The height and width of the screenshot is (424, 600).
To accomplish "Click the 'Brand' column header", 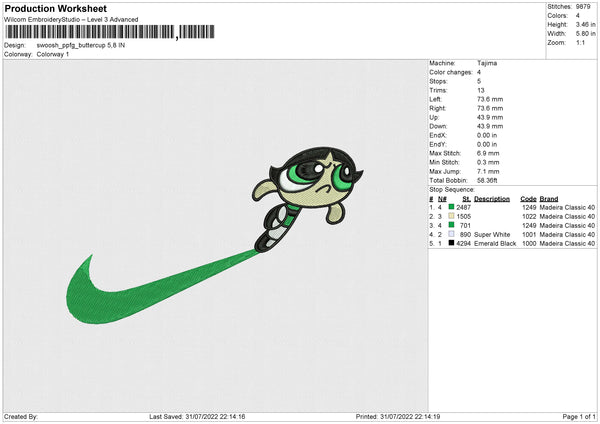I will tap(549, 199).
